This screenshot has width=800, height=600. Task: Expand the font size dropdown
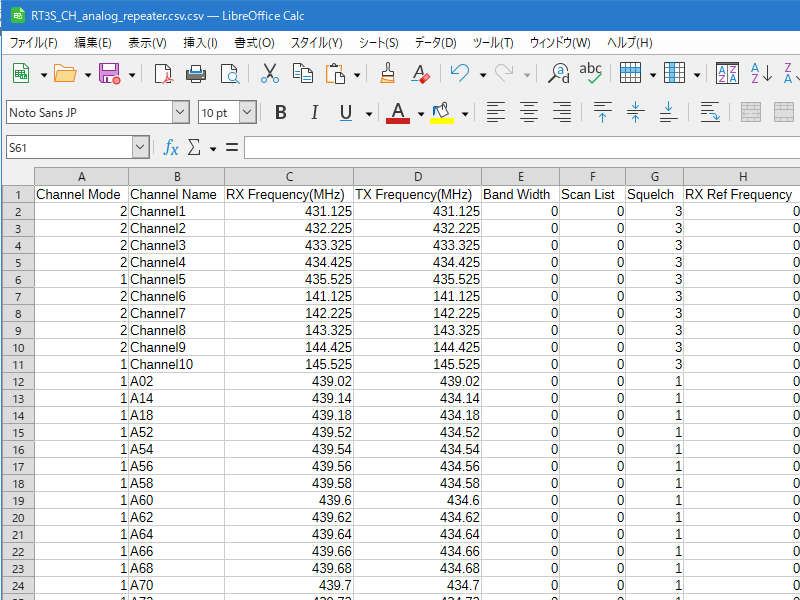[247, 112]
